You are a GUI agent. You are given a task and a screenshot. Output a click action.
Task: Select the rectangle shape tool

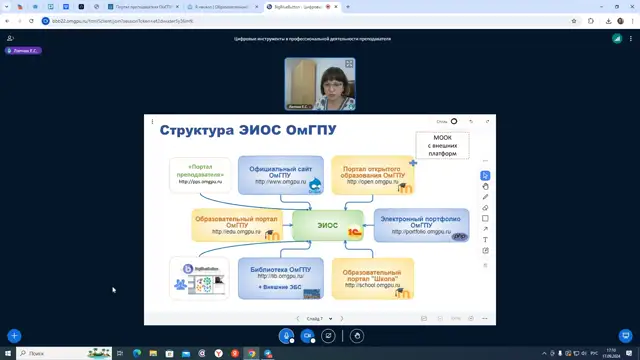(x=485, y=218)
